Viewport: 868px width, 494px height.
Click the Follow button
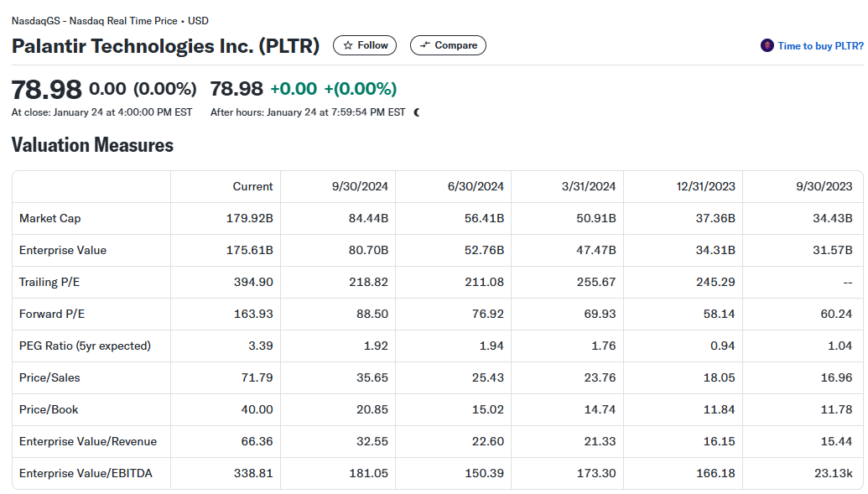(364, 45)
